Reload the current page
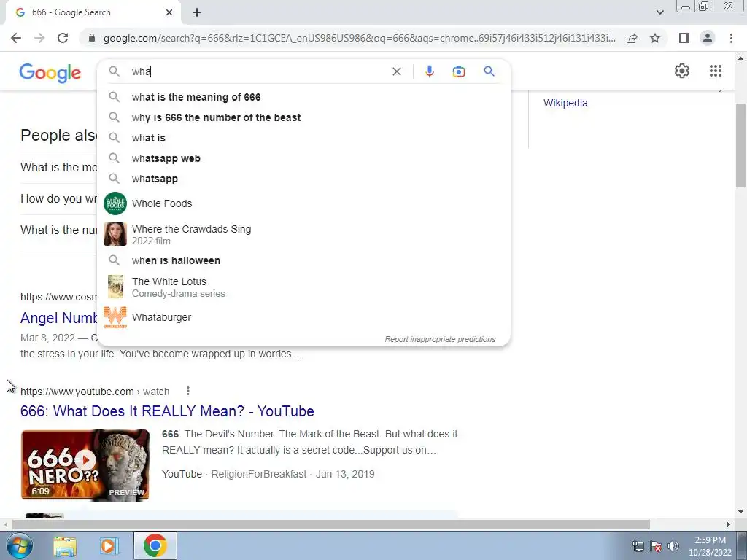The height and width of the screenshot is (560, 747). click(63, 38)
